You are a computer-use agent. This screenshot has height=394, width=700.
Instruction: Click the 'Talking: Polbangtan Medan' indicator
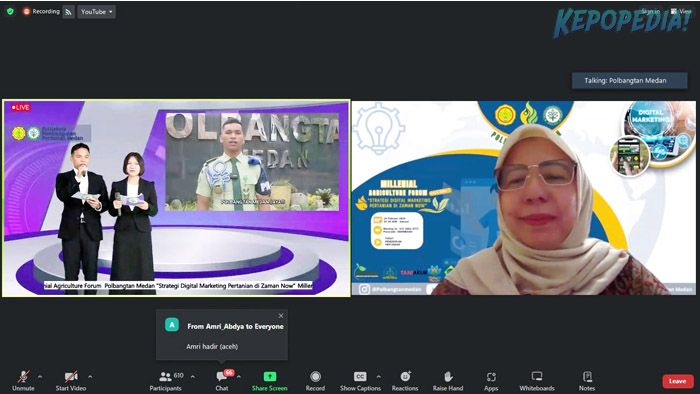629,81
